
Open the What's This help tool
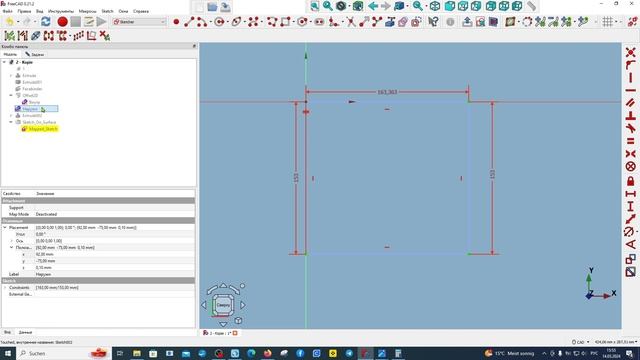[x=433, y=22]
